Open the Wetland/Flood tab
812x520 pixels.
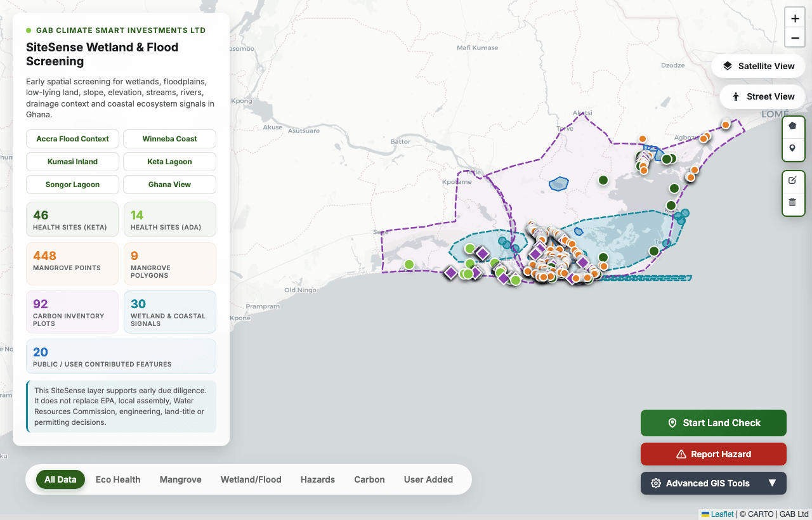(251, 479)
